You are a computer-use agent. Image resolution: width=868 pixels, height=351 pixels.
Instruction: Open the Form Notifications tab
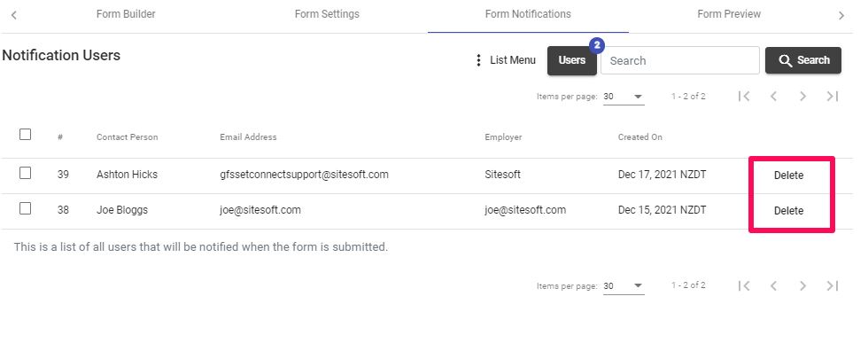pos(528,14)
